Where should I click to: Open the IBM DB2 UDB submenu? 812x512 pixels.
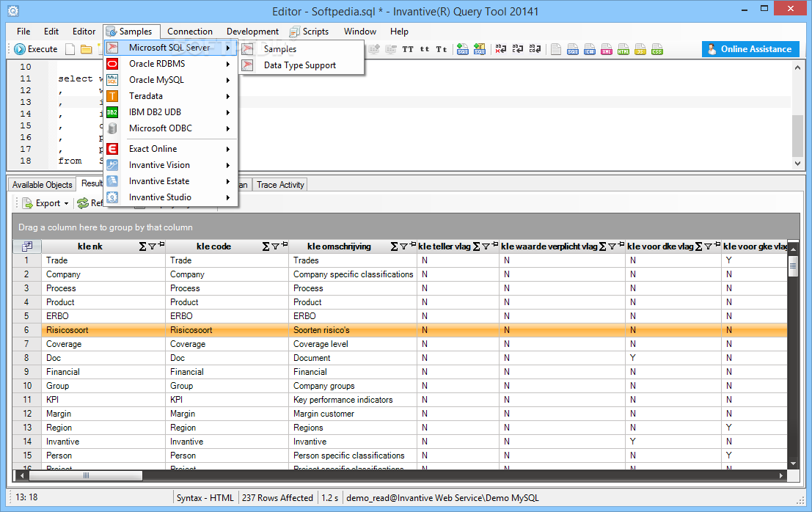pyautogui.click(x=171, y=111)
